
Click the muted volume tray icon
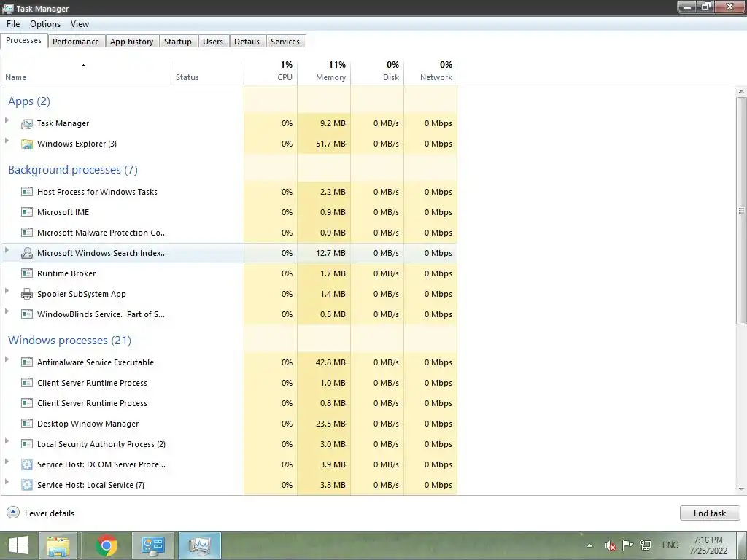click(610, 545)
